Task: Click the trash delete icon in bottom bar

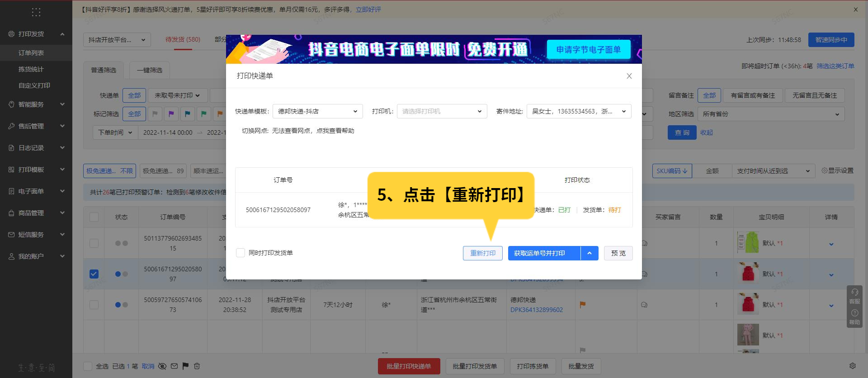Action: 197,366
